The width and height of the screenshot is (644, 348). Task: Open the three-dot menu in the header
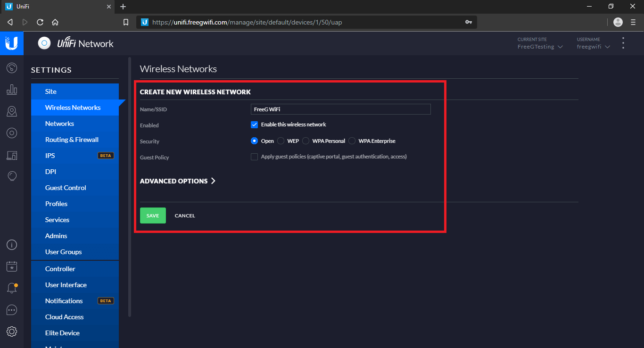pos(623,43)
